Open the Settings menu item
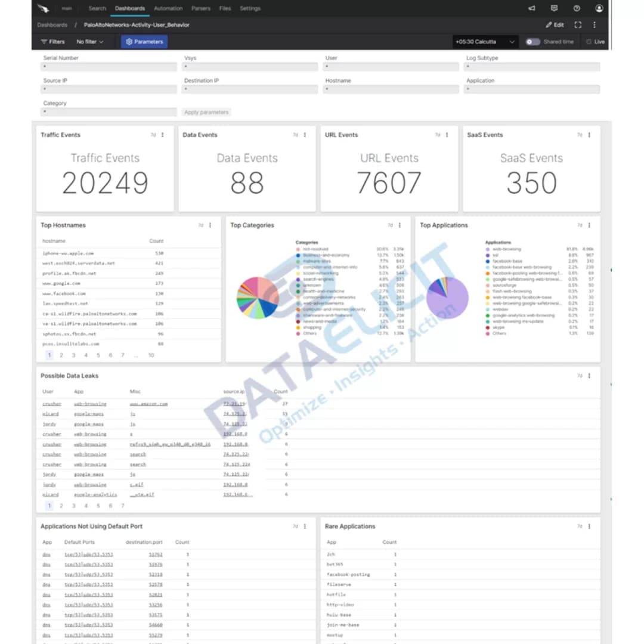The height and width of the screenshot is (644, 644). click(250, 8)
